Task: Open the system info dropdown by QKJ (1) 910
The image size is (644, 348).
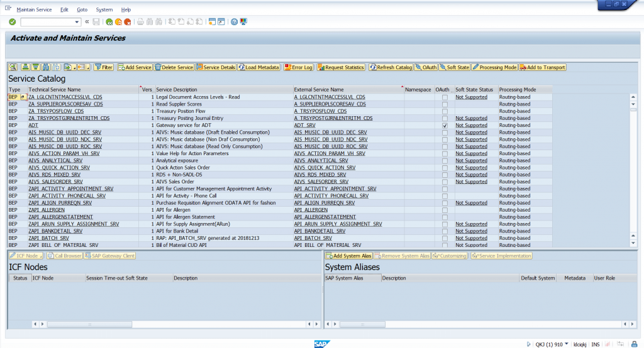Action: (x=567, y=344)
